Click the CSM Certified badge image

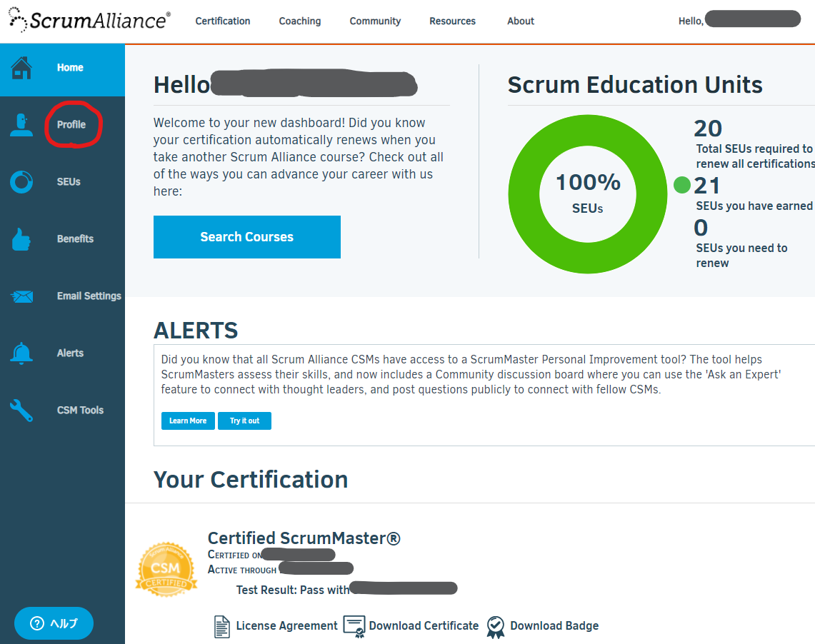pyautogui.click(x=166, y=569)
